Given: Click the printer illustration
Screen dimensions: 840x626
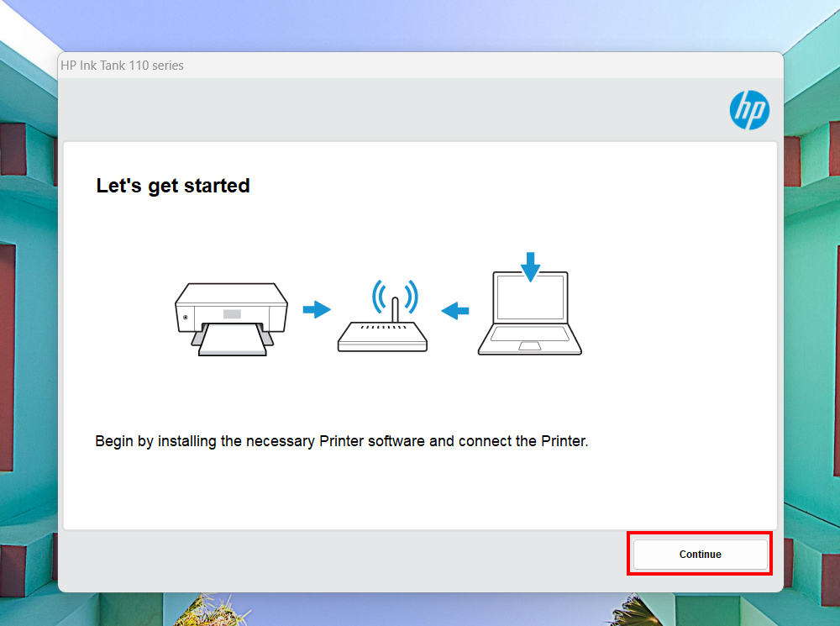Looking at the screenshot, I should [232, 319].
